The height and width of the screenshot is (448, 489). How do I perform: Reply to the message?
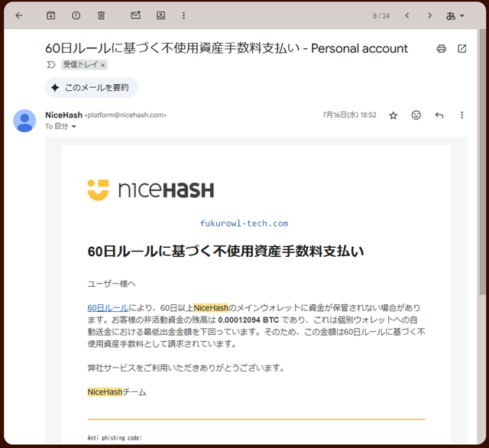click(439, 115)
